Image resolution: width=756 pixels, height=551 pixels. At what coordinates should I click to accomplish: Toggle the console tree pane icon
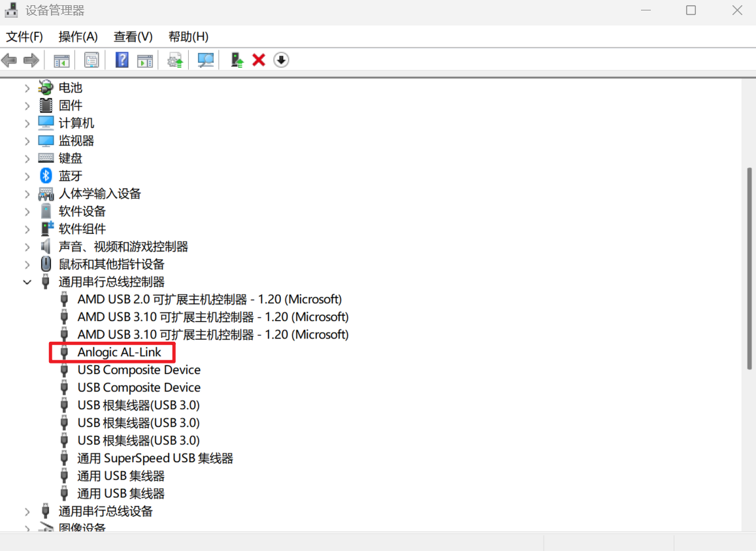[61, 61]
